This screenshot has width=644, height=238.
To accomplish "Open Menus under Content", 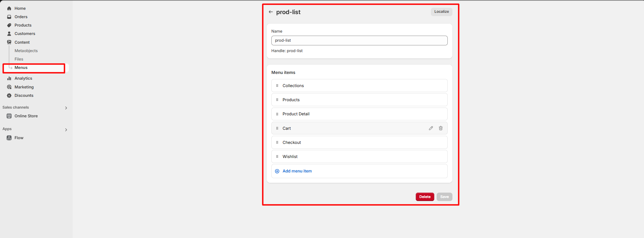I will (x=21, y=68).
